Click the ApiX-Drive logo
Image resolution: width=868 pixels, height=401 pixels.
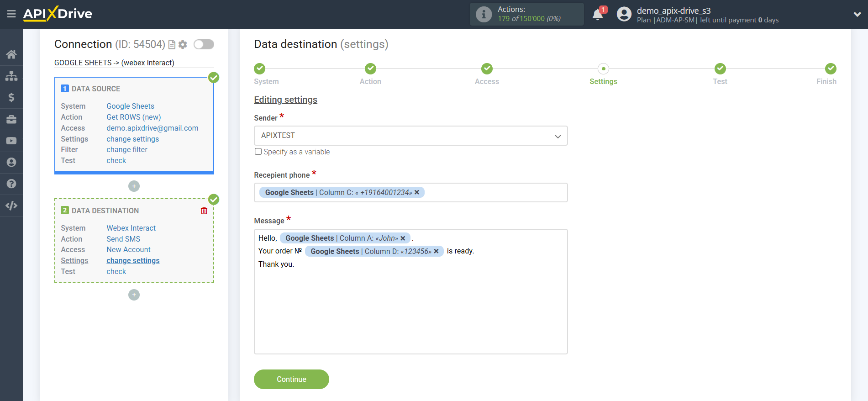pyautogui.click(x=58, y=14)
